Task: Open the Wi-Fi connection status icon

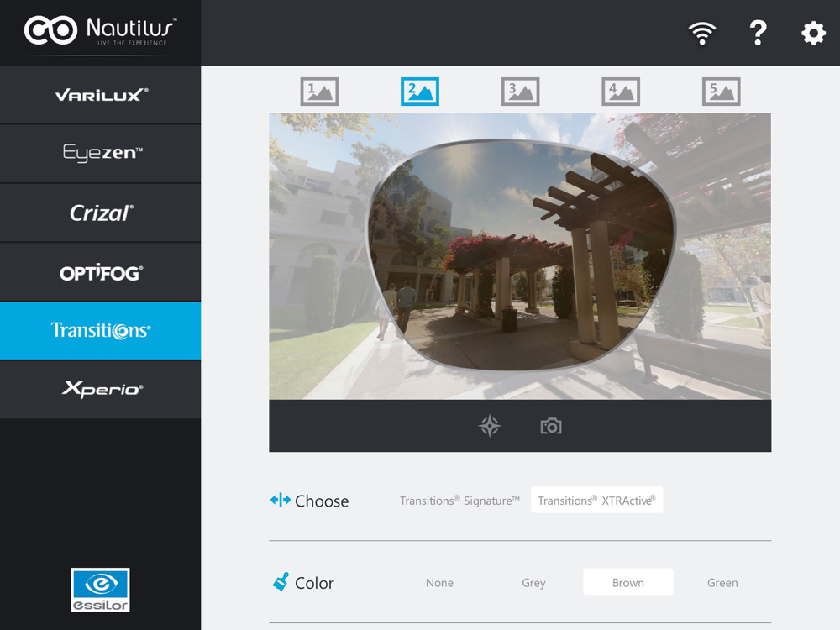Action: [x=701, y=34]
